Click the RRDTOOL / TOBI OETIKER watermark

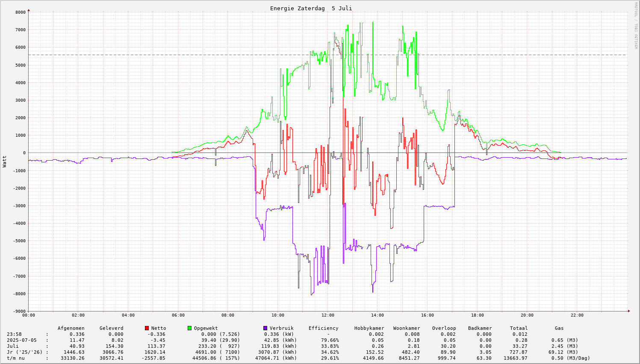[636, 25]
